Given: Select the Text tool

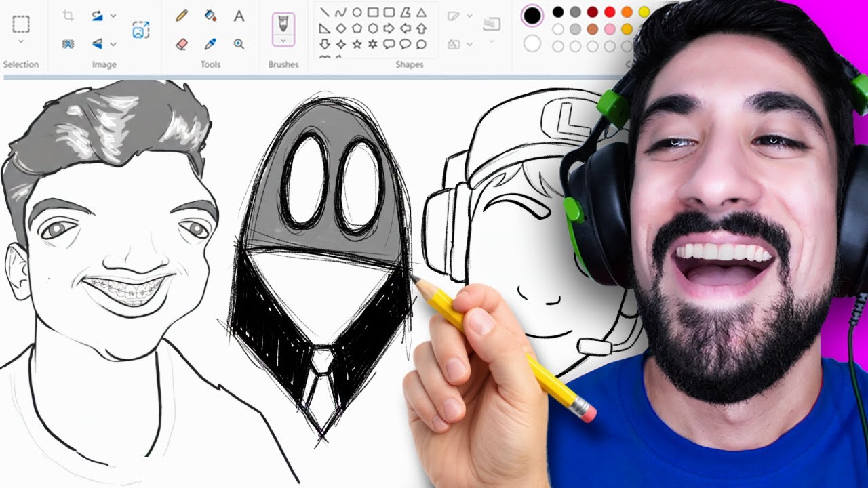Looking at the screenshot, I should click(x=239, y=16).
